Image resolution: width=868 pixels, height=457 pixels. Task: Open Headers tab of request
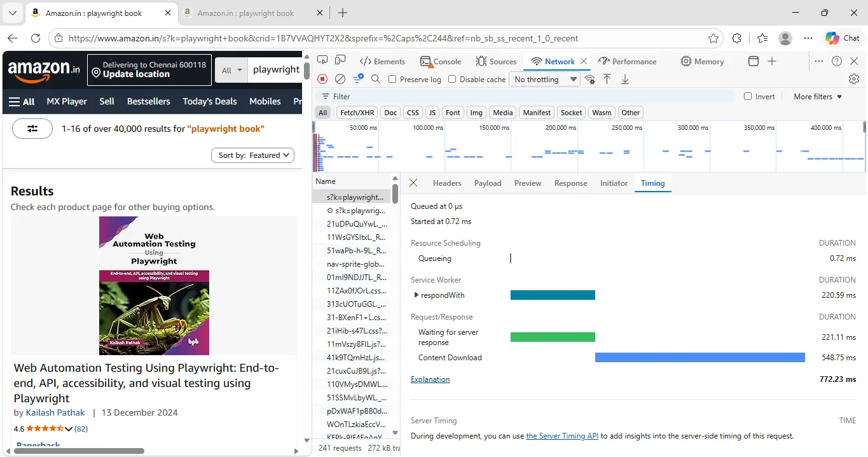click(447, 183)
